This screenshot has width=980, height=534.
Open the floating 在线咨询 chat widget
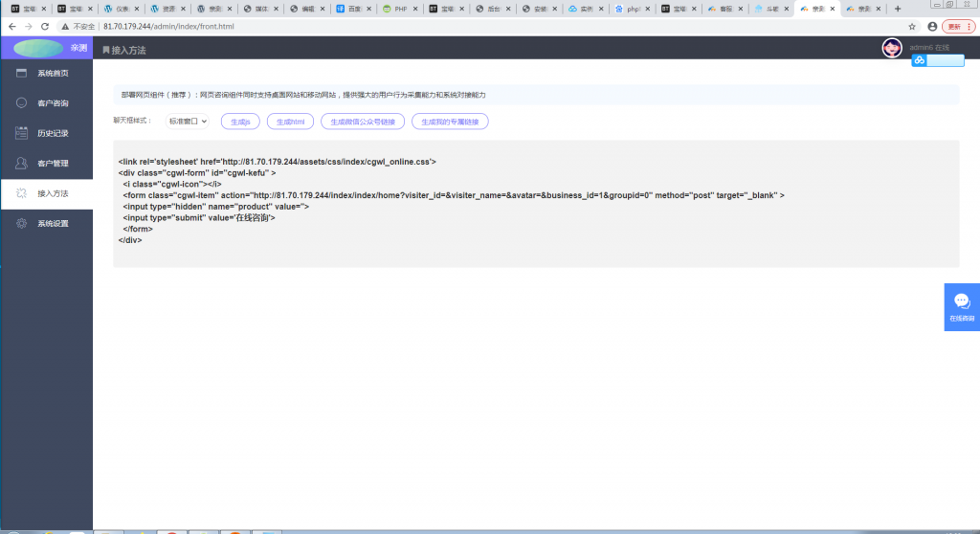coord(962,306)
